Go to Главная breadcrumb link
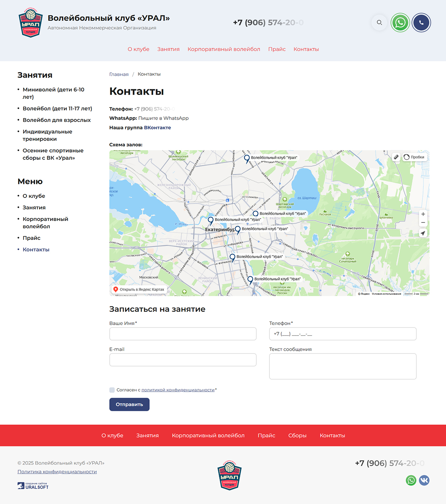 click(x=119, y=75)
